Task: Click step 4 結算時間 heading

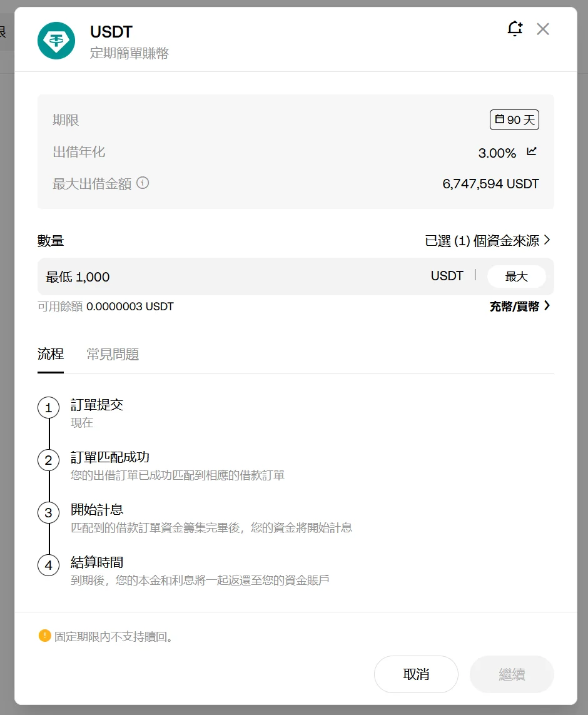Action: [96, 562]
